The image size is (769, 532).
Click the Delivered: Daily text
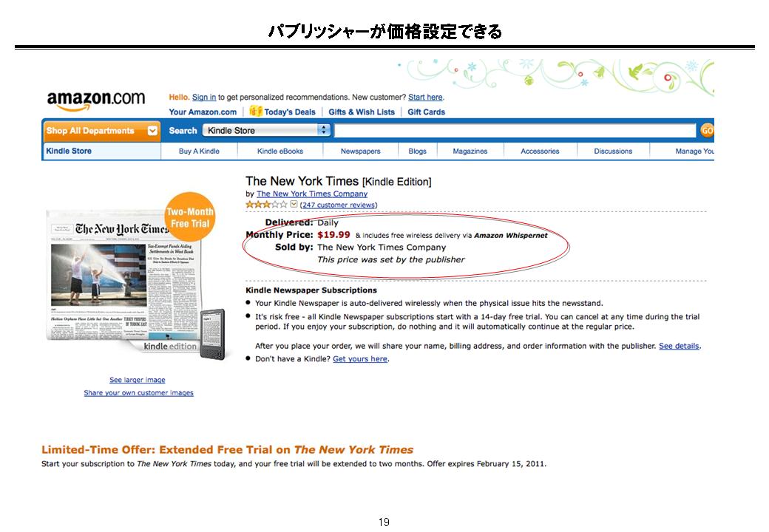point(302,222)
